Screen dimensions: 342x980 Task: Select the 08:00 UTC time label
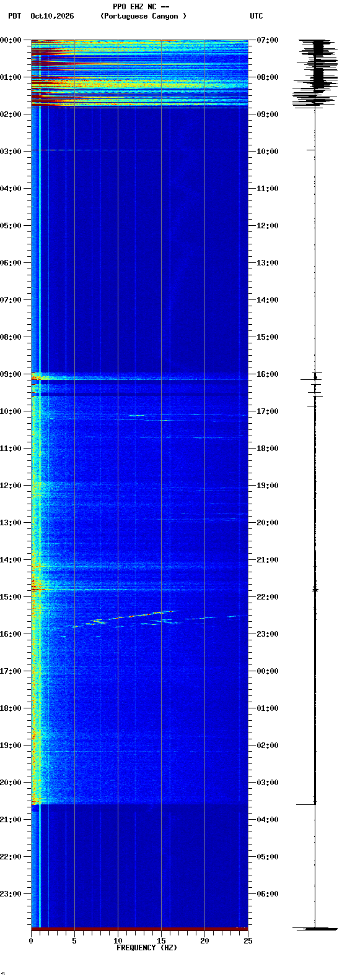(x=268, y=77)
